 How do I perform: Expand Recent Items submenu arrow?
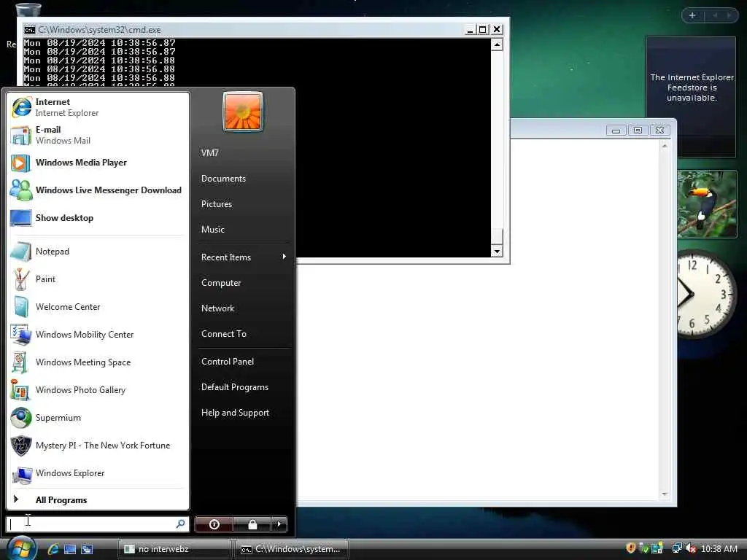coord(284,257)
